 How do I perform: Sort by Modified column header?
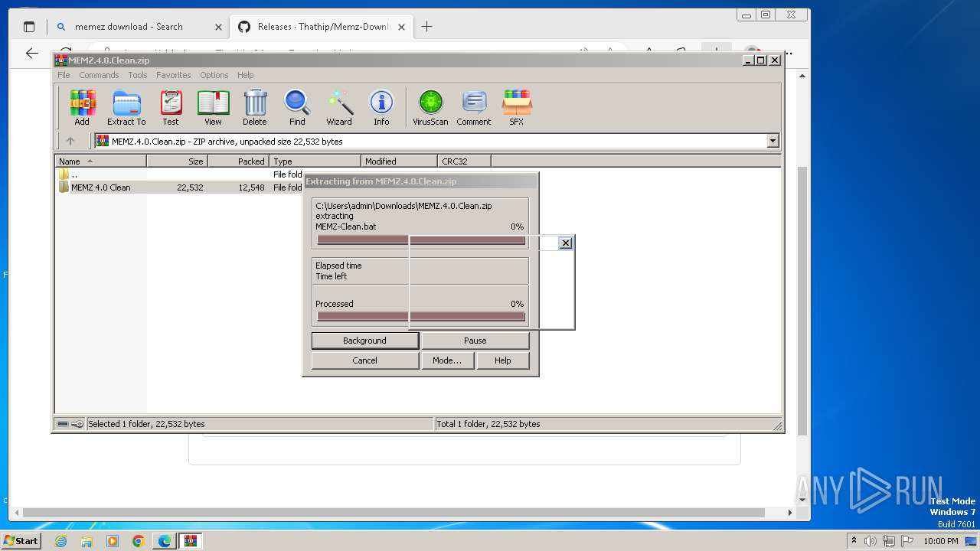tap(399, 161)
